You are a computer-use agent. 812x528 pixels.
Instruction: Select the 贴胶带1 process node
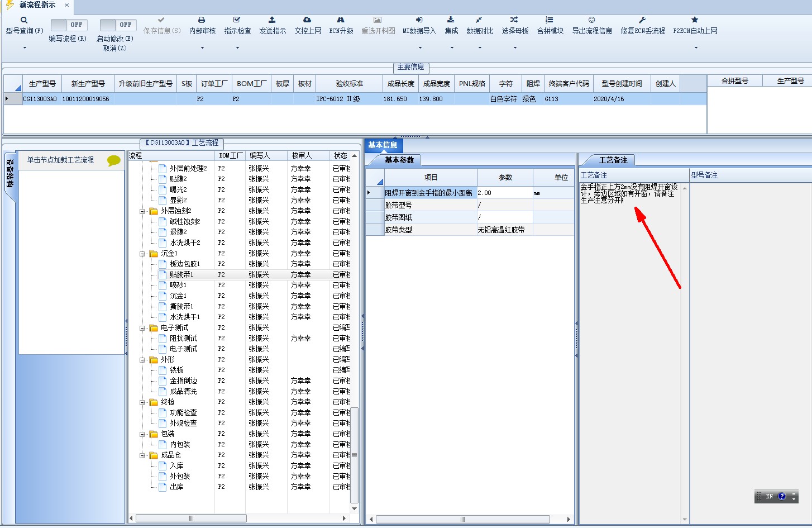(181, 275)
